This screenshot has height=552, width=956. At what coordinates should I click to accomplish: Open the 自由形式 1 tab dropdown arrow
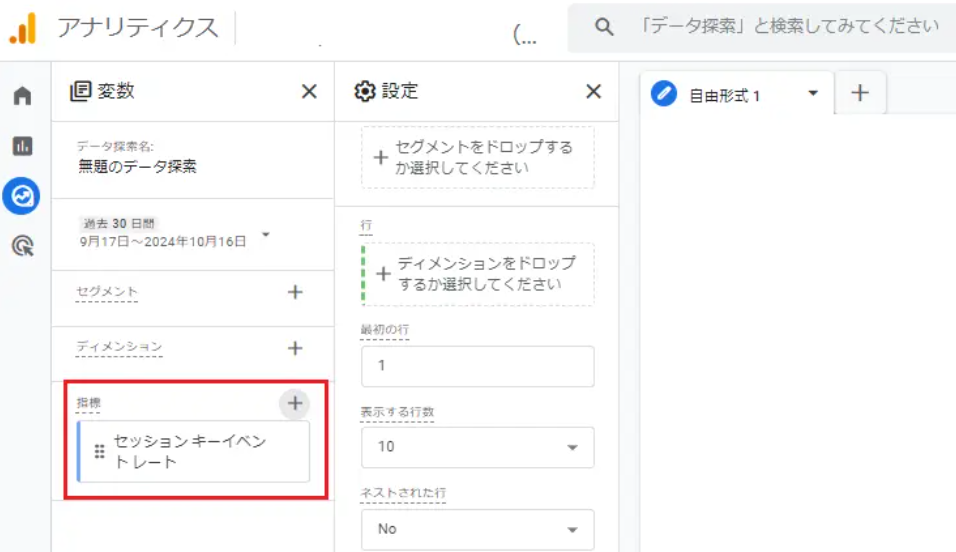coord(813,93)
